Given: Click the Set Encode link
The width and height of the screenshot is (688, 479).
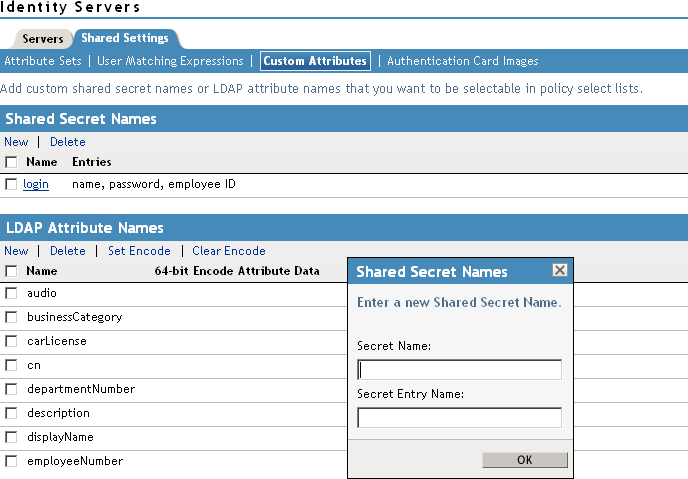Looking at the screenshot, I should (139, 251).
